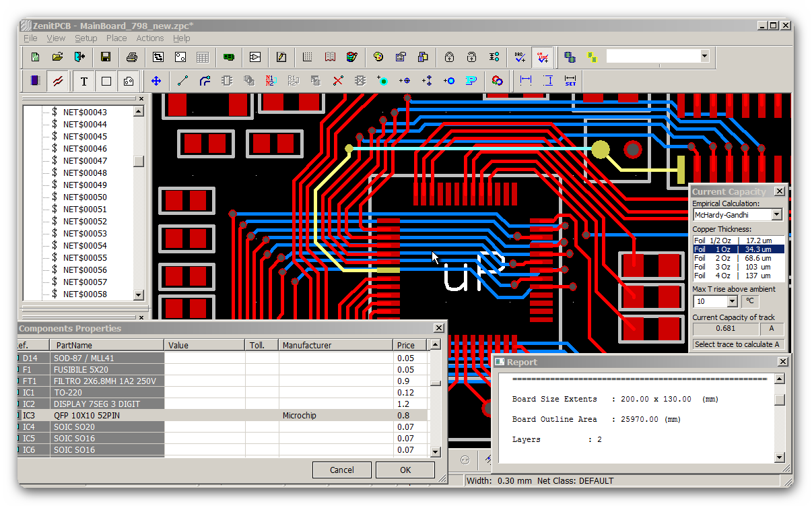812x506 pixels.
Task: Toggle the red ratsnest lines button
Action: (58, 82)
